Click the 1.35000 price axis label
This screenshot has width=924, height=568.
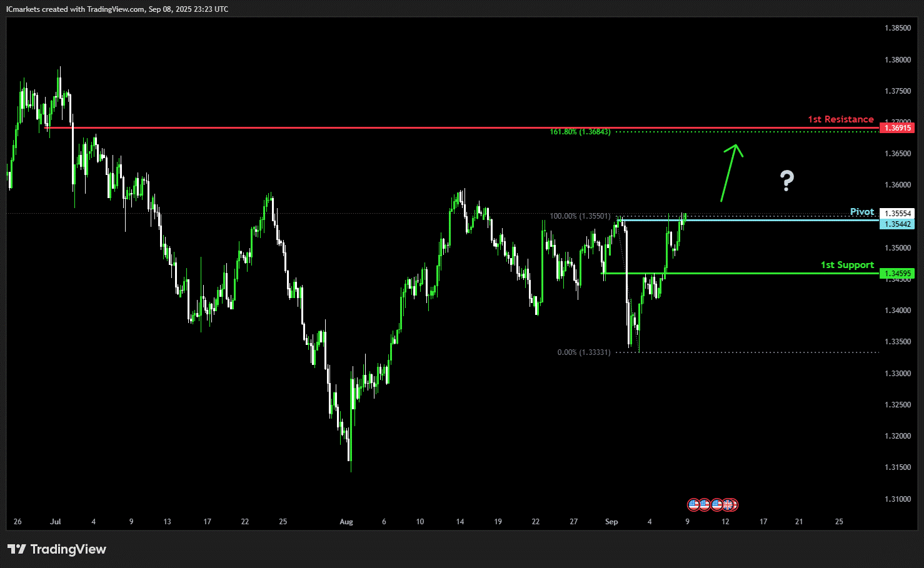click(897, 248)
